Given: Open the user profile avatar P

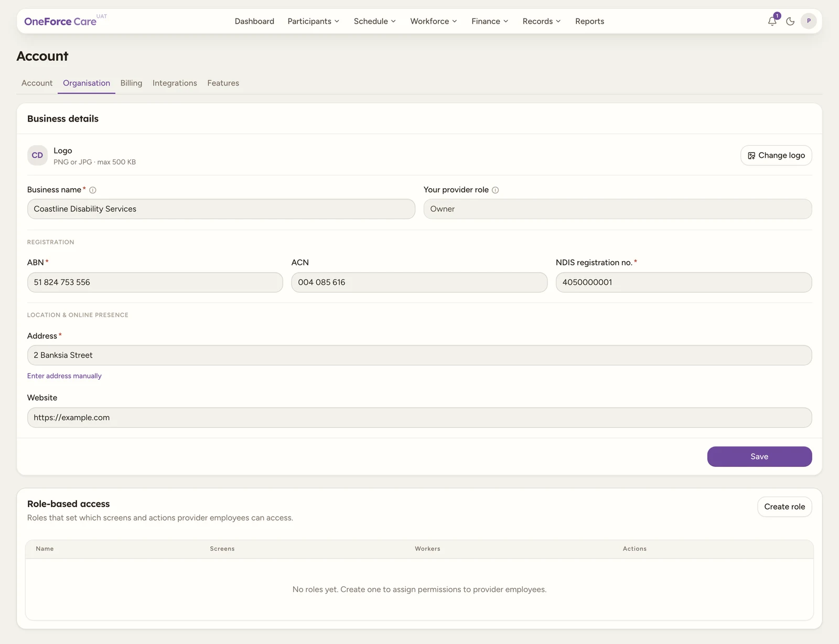Looking at the screenshot, I should click(809, 21).
